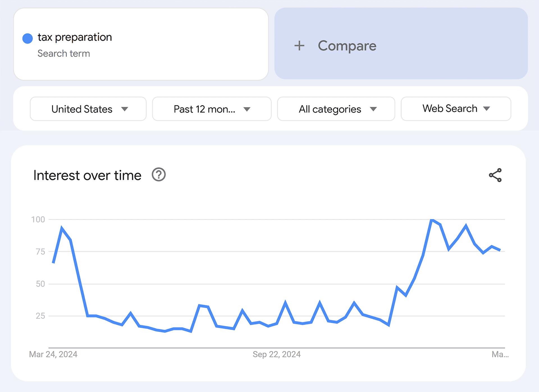This screenshot has height=392, width=539.
Task: Edit the tax preparation search term
Action: click(75, 37)
